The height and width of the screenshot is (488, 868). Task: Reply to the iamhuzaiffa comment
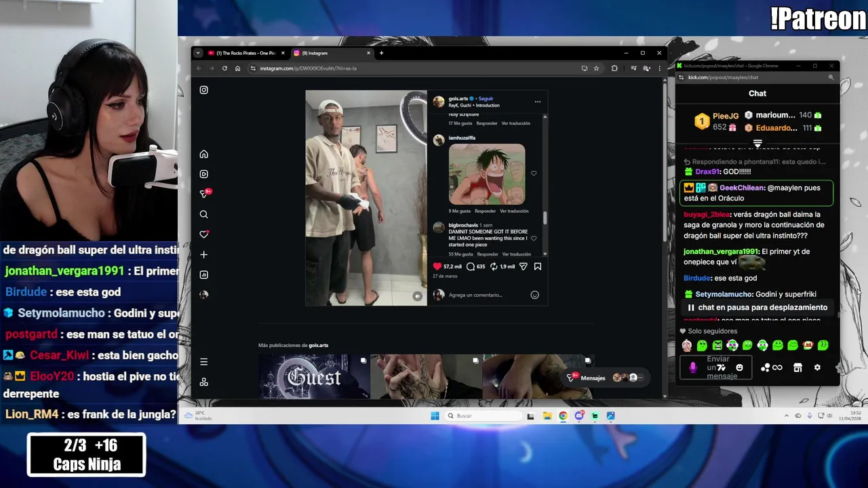click(486, 211)
